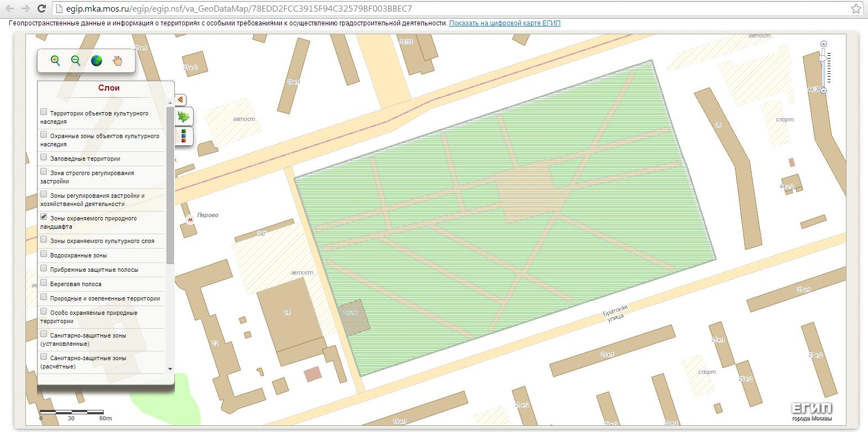The width and height of the screenshot is (868, 432).
Task: Check Прибрежные защитные полосы layer
Action: point(44,268)
